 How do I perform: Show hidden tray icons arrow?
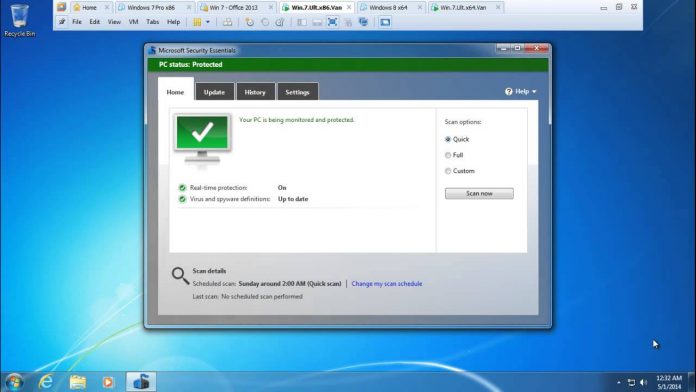619,382
